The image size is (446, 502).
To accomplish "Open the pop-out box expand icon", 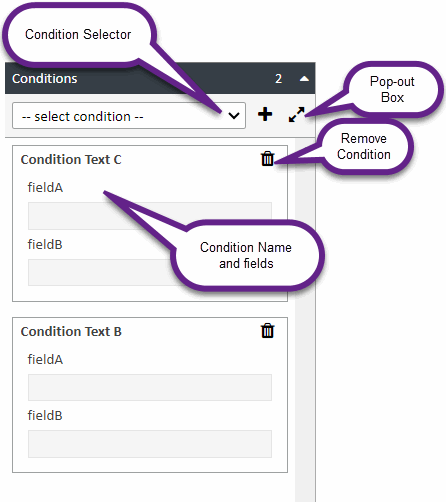I will pyautogui.click(x=296, y=114).
